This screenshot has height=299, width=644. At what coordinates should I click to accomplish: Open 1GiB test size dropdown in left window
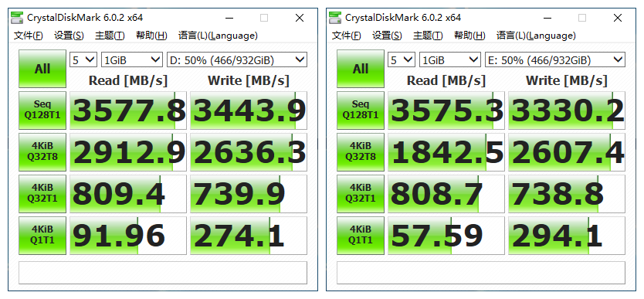[132, 60]
